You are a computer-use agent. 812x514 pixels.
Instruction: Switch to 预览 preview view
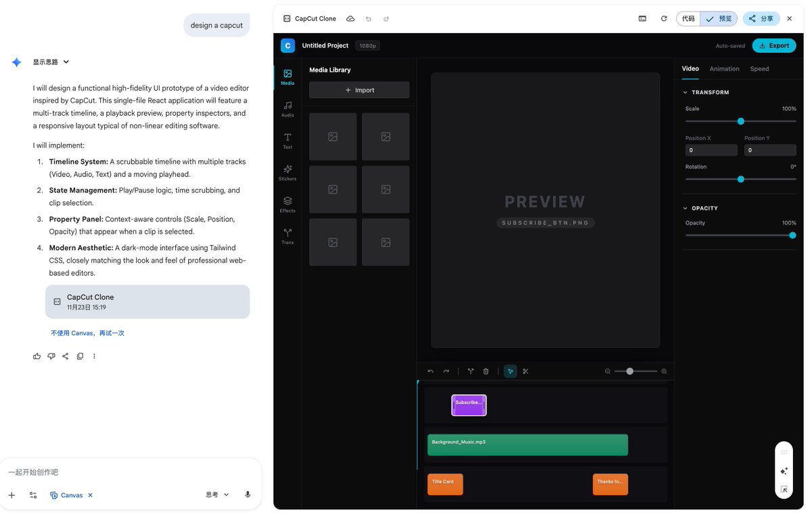tap(719, 19)
